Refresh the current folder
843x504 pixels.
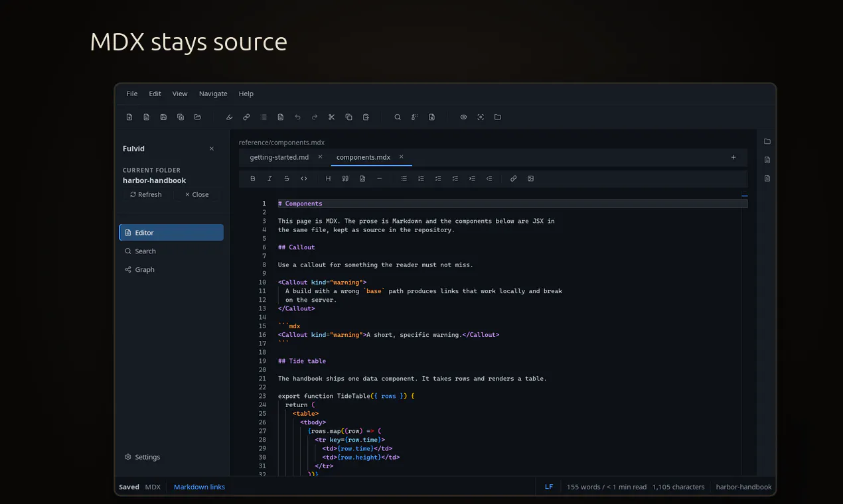[x=146, y=194]
